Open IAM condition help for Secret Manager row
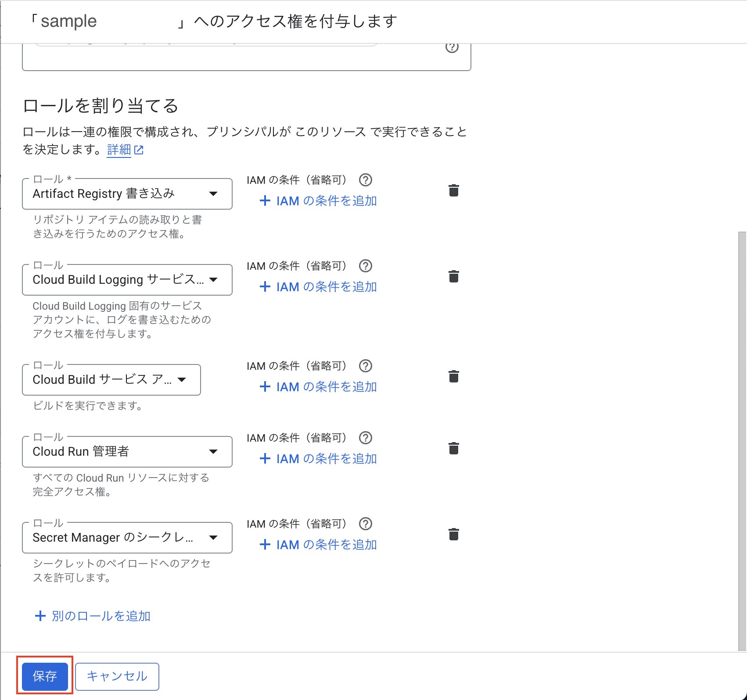 click(365, 524)
